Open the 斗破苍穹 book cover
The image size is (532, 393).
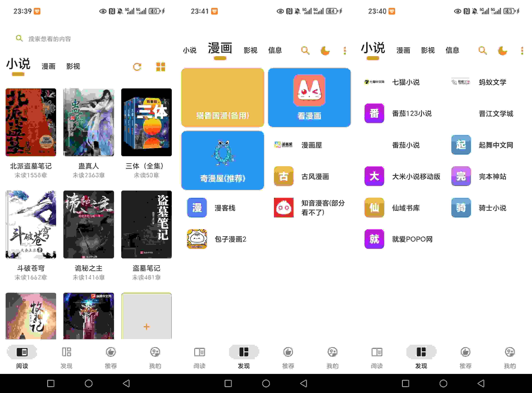(x=31, y=224)
